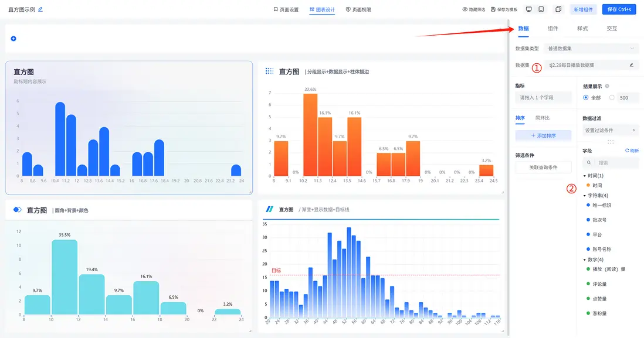Click the copy layers icon
The width and height of the screenshot is (644, 338).
click(558, 9)
